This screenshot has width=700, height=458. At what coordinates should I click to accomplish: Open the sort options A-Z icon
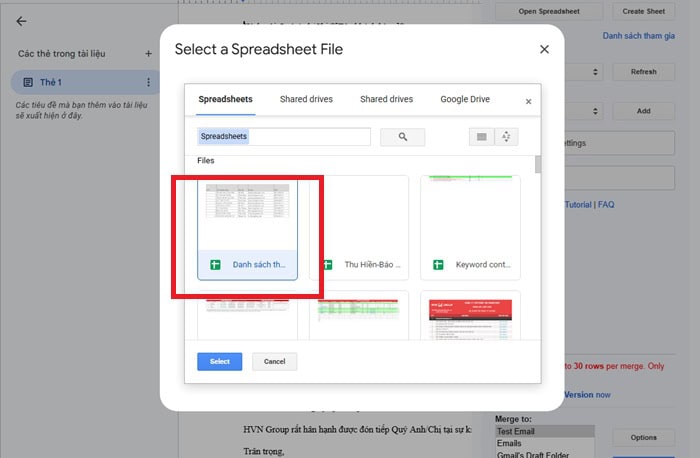tap(506, 137)
